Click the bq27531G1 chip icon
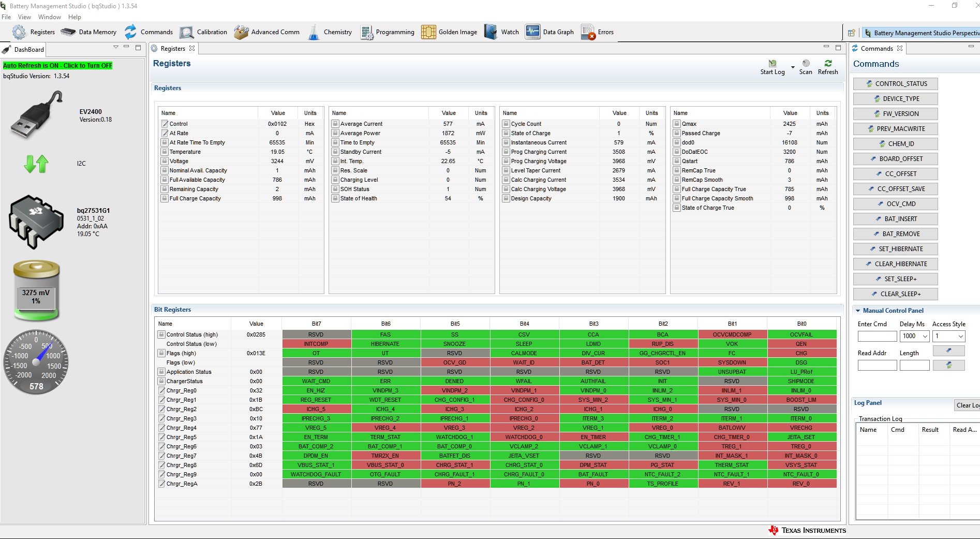The image size is (980, 539). [36, 222]
